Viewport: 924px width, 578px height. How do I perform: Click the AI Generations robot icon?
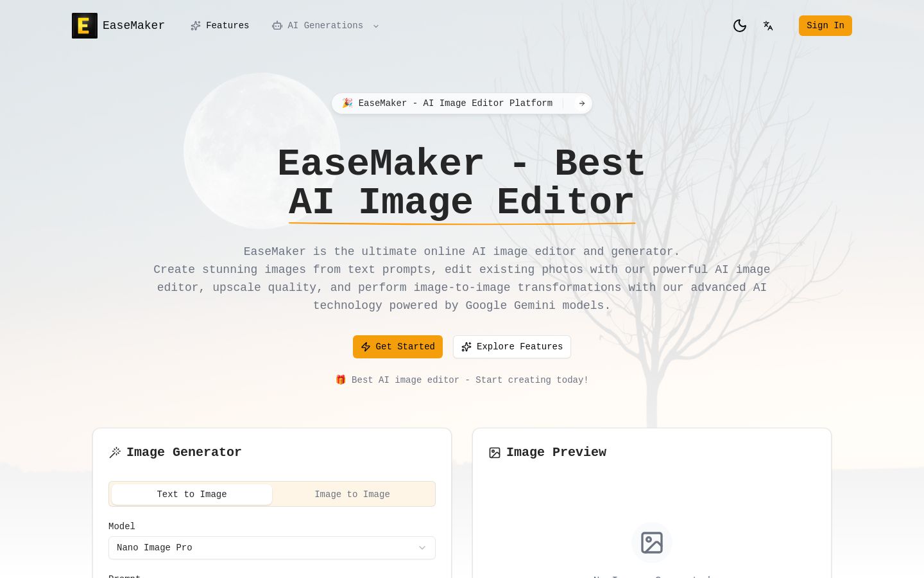pos(277,26)
